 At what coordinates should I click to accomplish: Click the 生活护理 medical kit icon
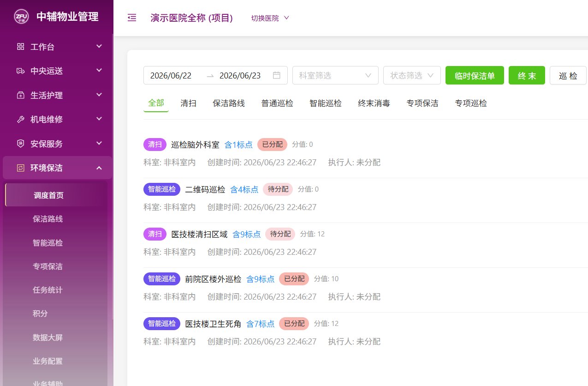[20, 95]
